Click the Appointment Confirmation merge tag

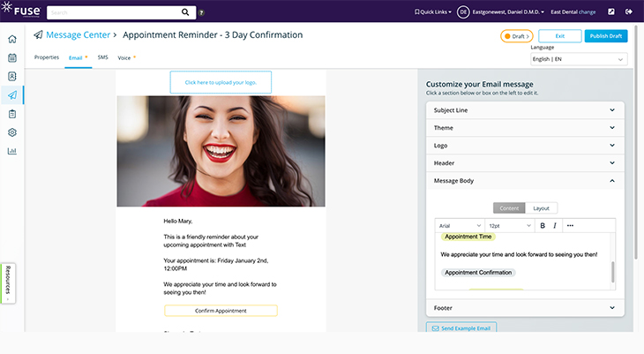click(478, 273)
